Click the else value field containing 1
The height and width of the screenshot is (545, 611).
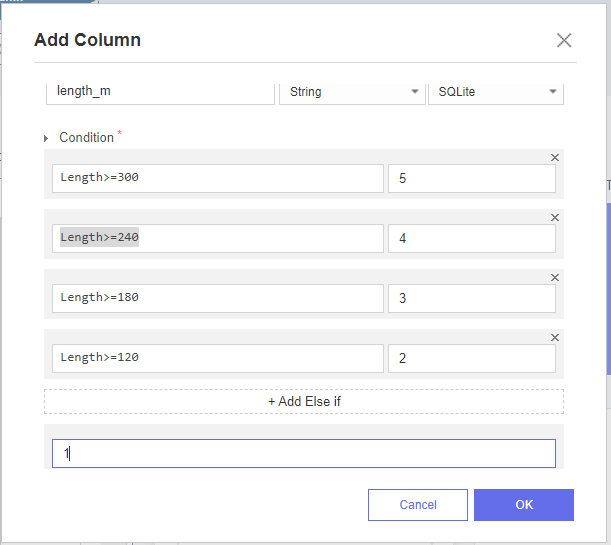click(303, 453)
